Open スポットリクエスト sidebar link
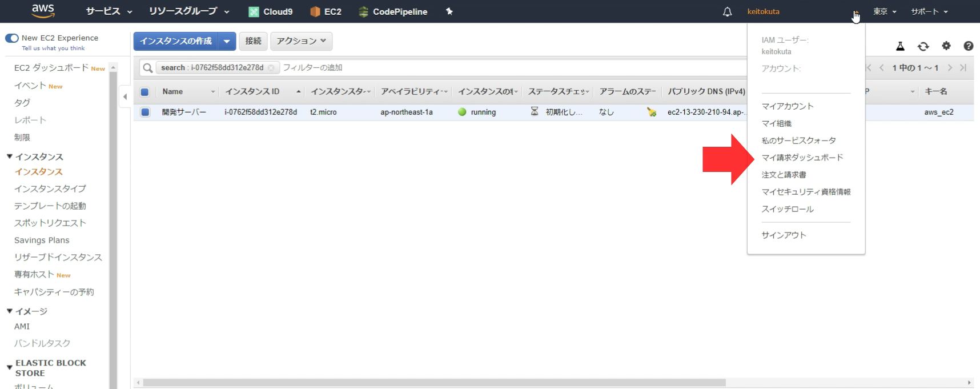This screenshot has height=389, width=980. pos(50,223)
